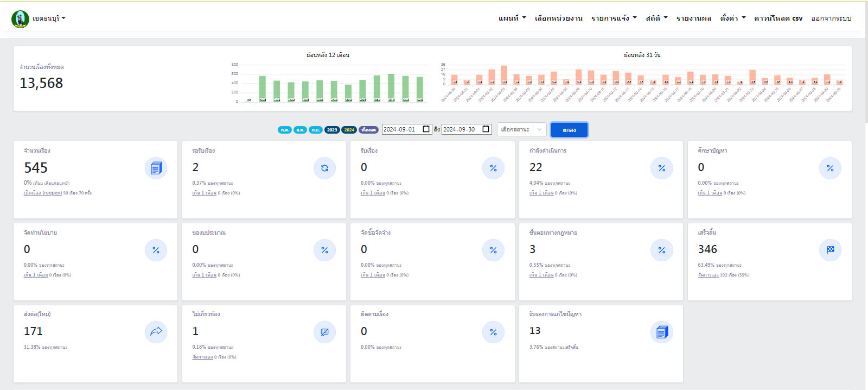Click the finish flag icon in เสร็จสิ้น card
This screenshot has width=868, height=390.
(x=830, y=250)
